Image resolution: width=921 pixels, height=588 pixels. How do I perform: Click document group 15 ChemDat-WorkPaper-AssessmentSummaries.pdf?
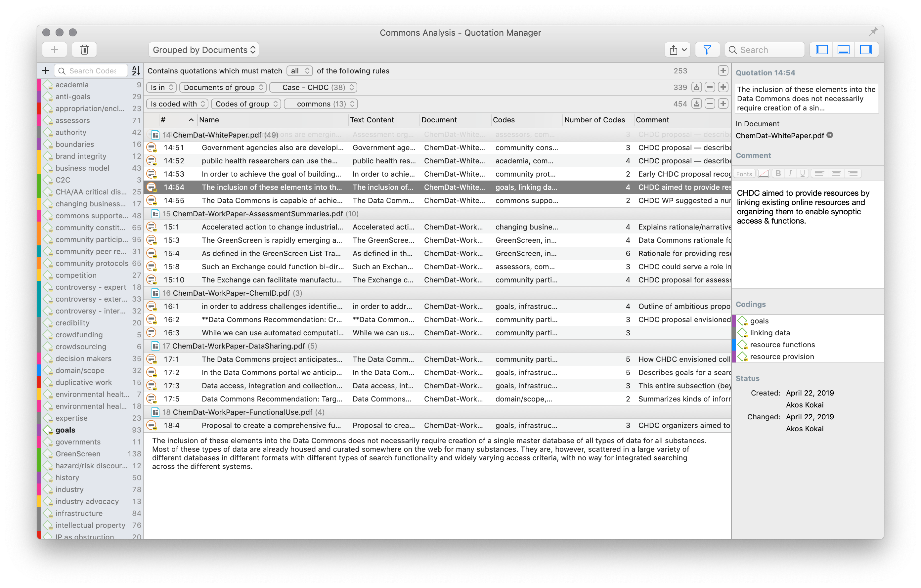tap(438, 213)
